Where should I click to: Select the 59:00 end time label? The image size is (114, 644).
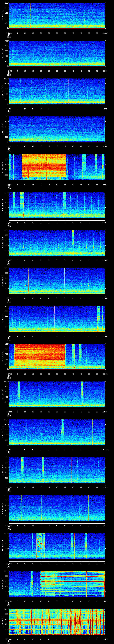pyautogui.click(x=105, y=412)
